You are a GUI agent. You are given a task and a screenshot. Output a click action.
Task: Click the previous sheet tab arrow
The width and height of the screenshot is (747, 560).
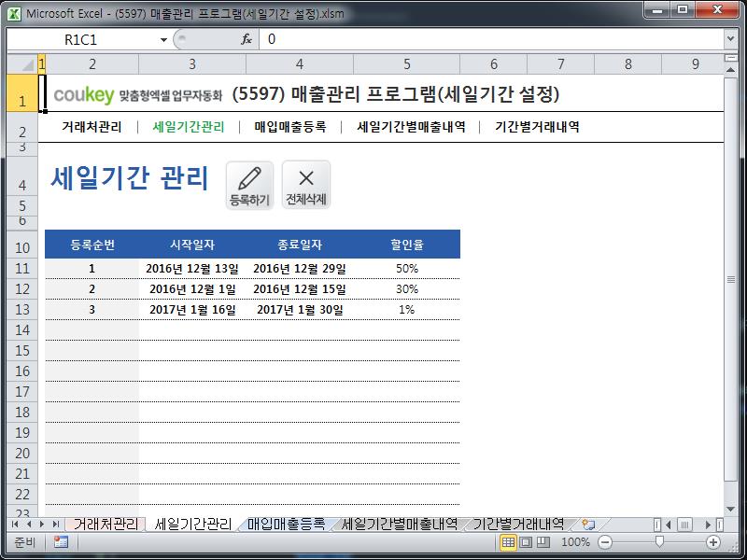pyautogui.click(x=29, y=525)
